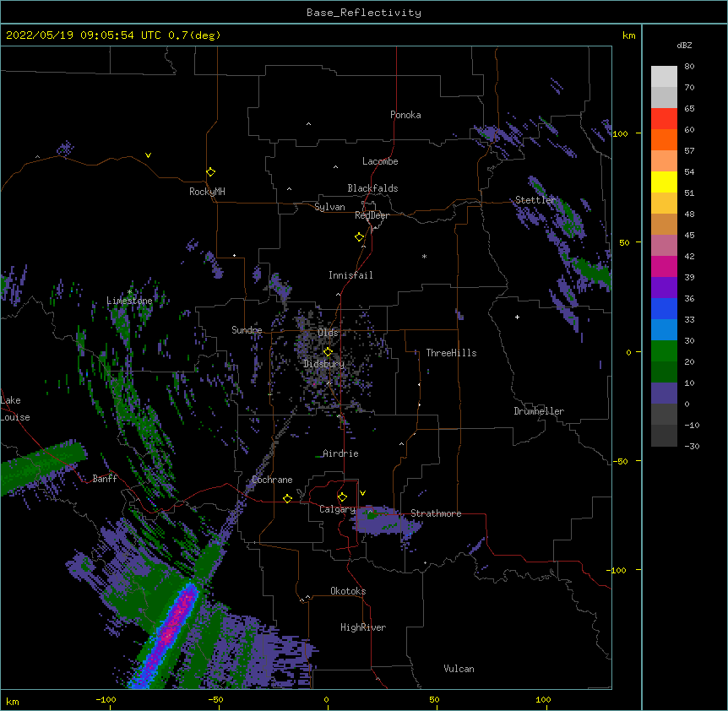Screen dimensions: 728x711
Task: Click the Calgary city label
Action: click(x=337, y=509)
